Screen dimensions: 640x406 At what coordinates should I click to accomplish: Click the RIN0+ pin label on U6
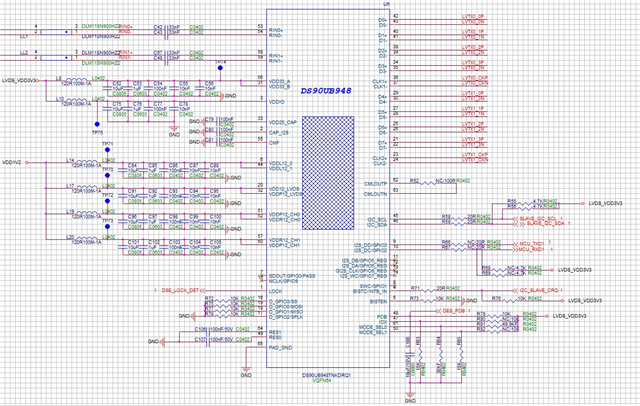[x=276, y=31]
